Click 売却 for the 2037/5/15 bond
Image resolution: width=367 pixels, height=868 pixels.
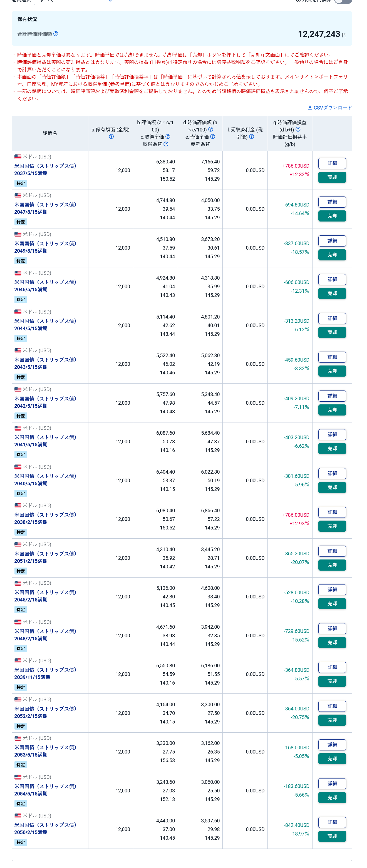(x=332, y=177)
